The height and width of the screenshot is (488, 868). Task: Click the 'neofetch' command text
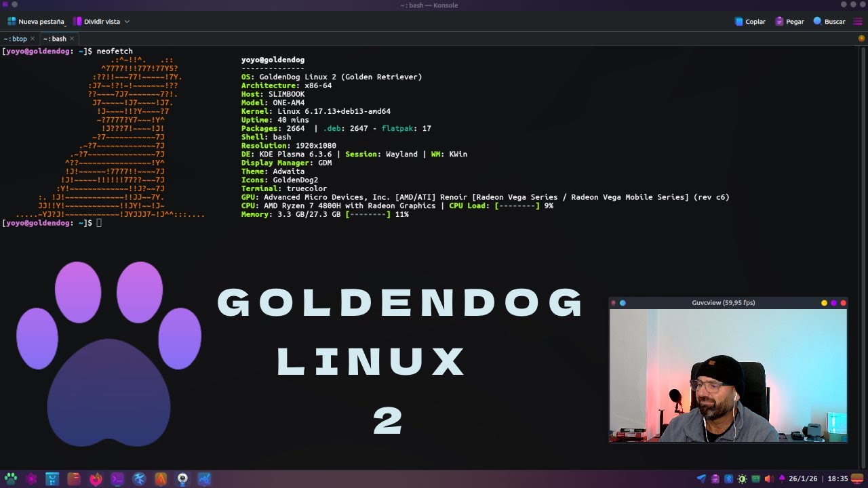click(x=115, y=52)
